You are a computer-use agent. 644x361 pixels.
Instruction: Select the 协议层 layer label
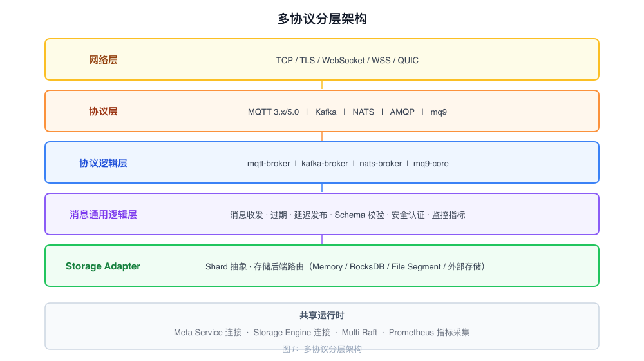tap(103, 112)
